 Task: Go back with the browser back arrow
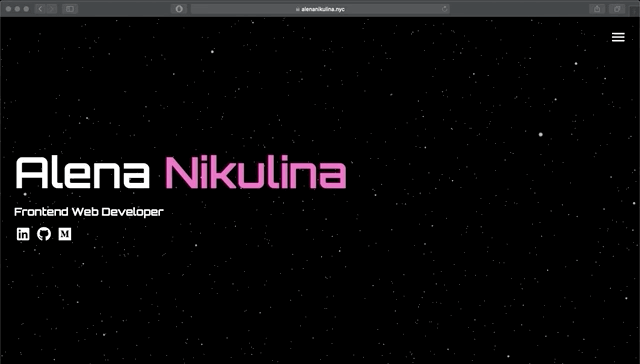click(x=40, y=9)
